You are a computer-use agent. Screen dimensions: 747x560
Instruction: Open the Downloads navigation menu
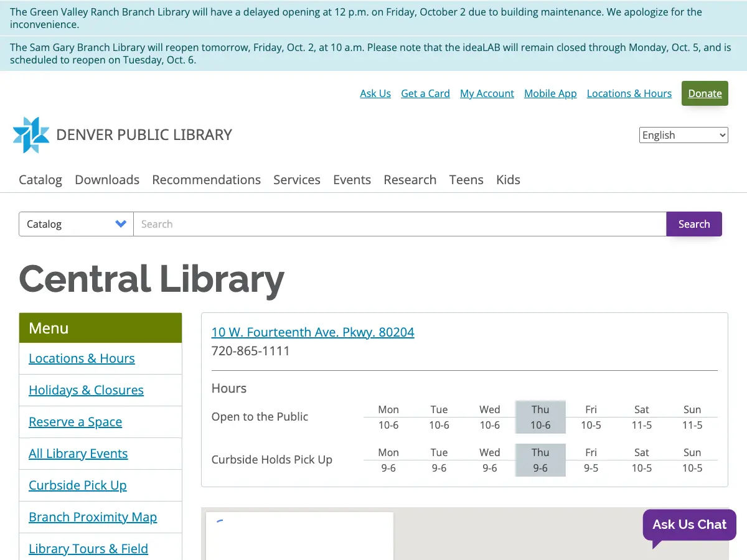pos(107,180)
